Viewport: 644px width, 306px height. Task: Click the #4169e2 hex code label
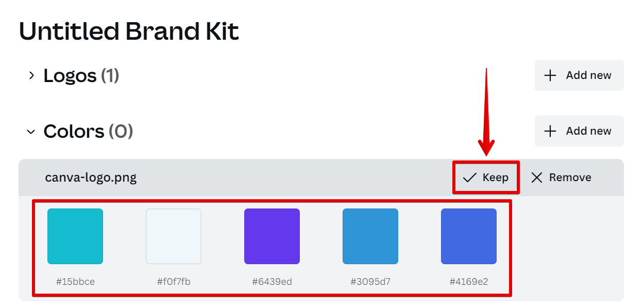coord(469,282)
